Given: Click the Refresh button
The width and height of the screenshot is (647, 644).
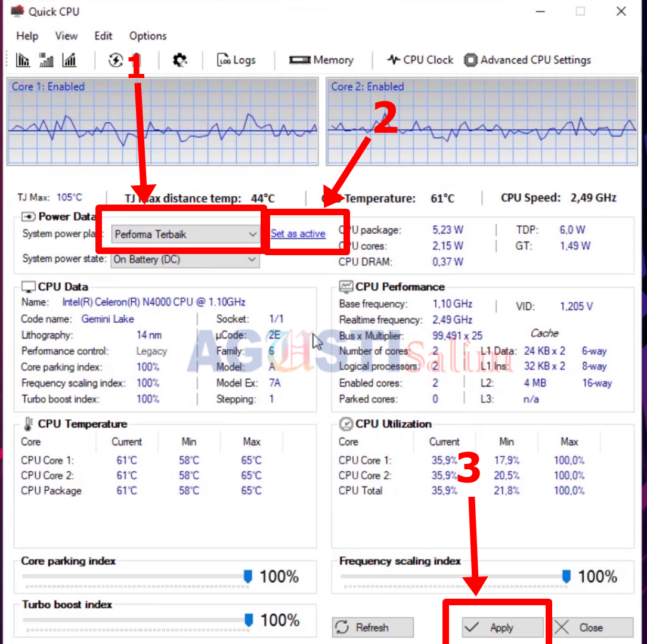Looking at the screenshot, I should (x=373, y=627).
